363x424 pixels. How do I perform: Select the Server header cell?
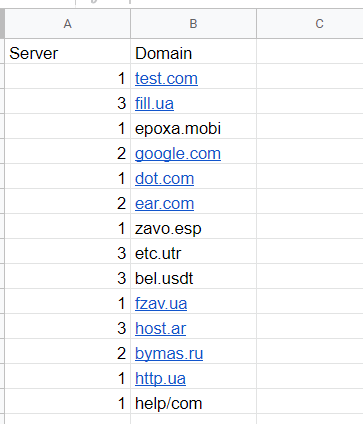point(67,53)
